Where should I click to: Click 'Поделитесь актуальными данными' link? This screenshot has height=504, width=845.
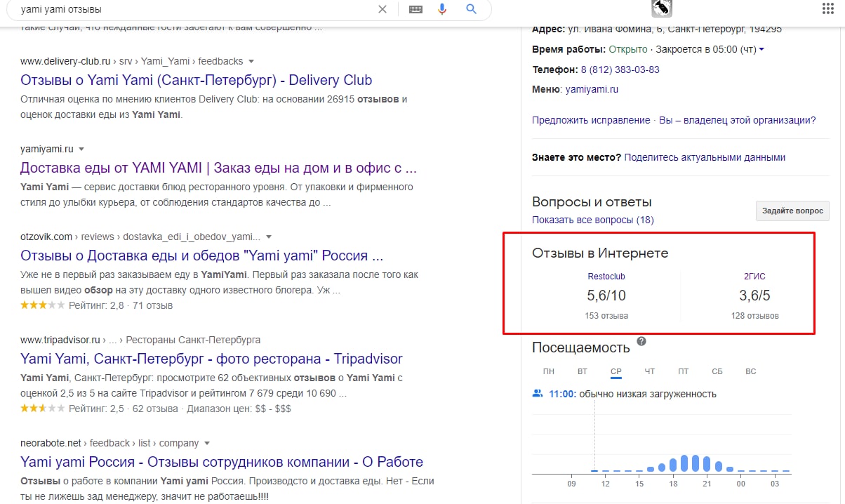pyautogui.click(x=705, y=157)
